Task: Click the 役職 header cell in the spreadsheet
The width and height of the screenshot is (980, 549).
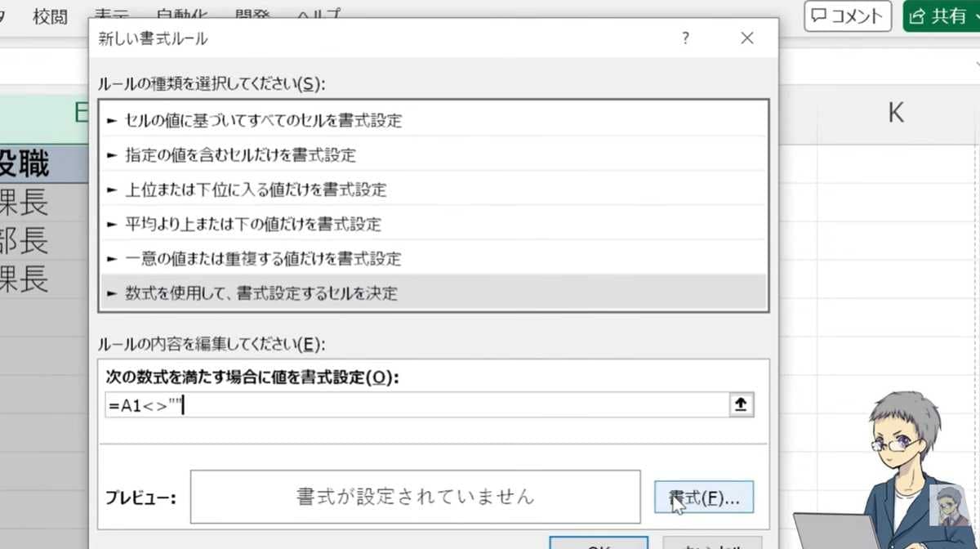Action: coord(42,164)
